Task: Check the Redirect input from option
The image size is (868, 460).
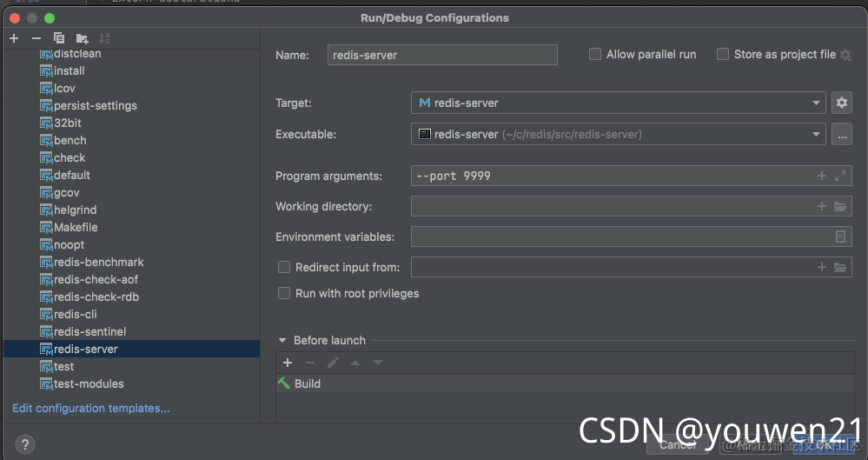Action: 284,267
